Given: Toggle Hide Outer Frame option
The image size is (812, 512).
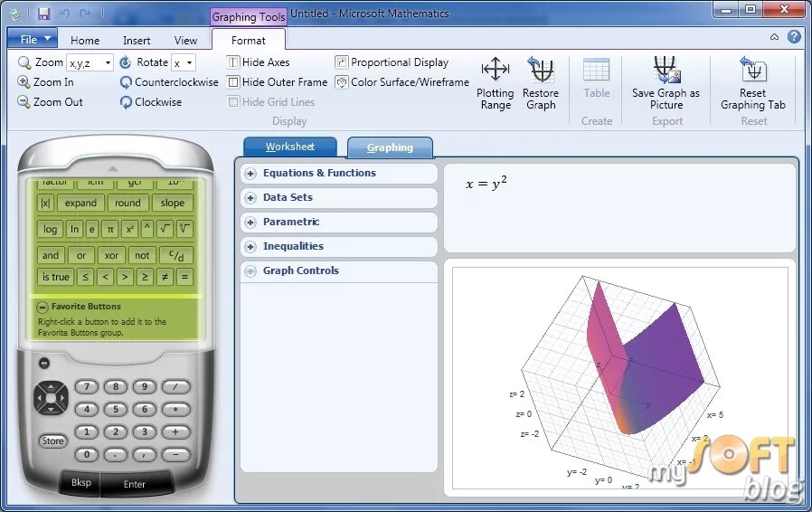Looking at the screenshot, I should (278, 82).
